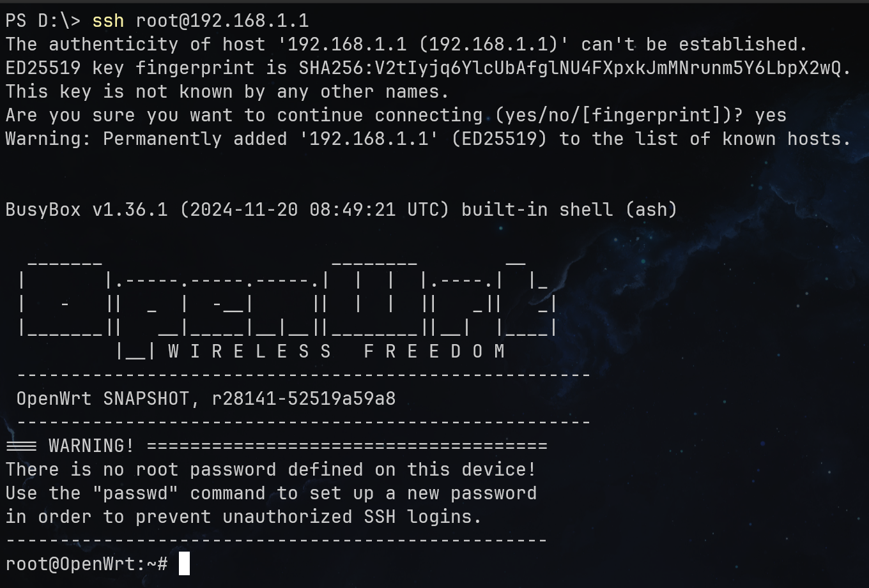Click the revision r28141-52519a59a8
869x588 pixels.
click(304, 399)
